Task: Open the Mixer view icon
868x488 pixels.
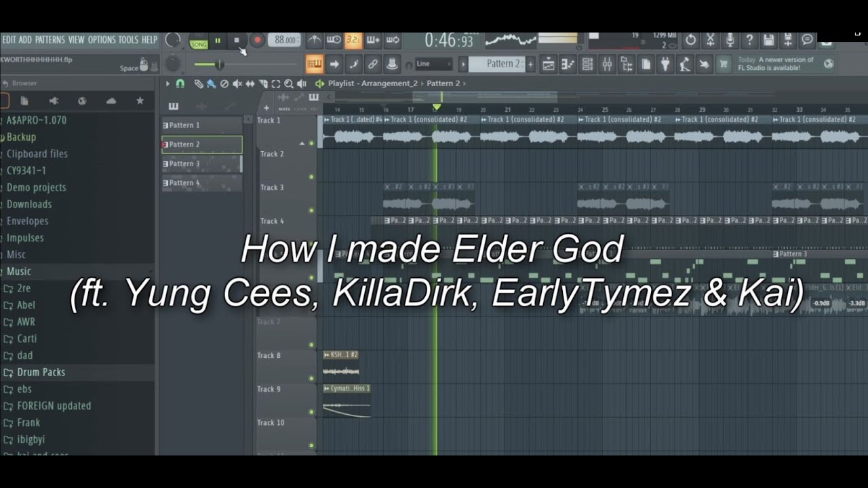Action: click(607, 64)
